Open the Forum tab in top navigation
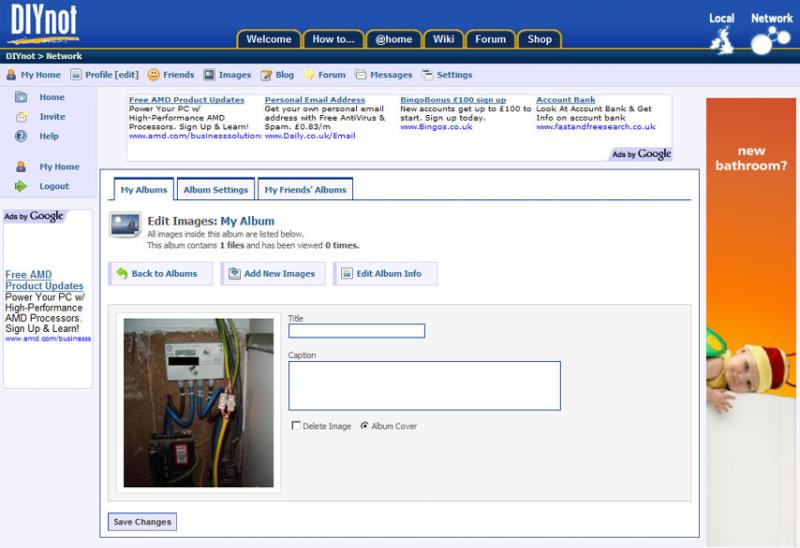The image size is (800, 548). (x=490, y=40)
